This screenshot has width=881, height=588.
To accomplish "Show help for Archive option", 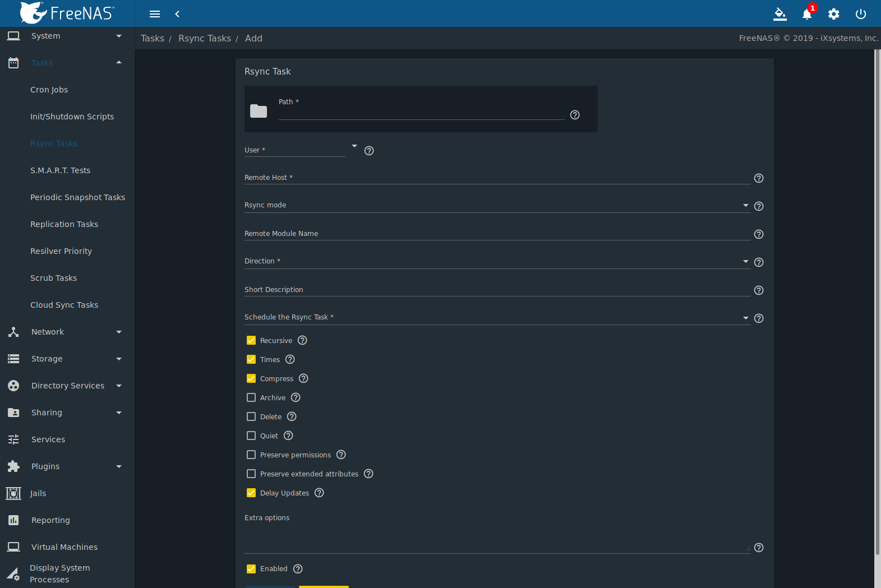I will click(296, 397).
